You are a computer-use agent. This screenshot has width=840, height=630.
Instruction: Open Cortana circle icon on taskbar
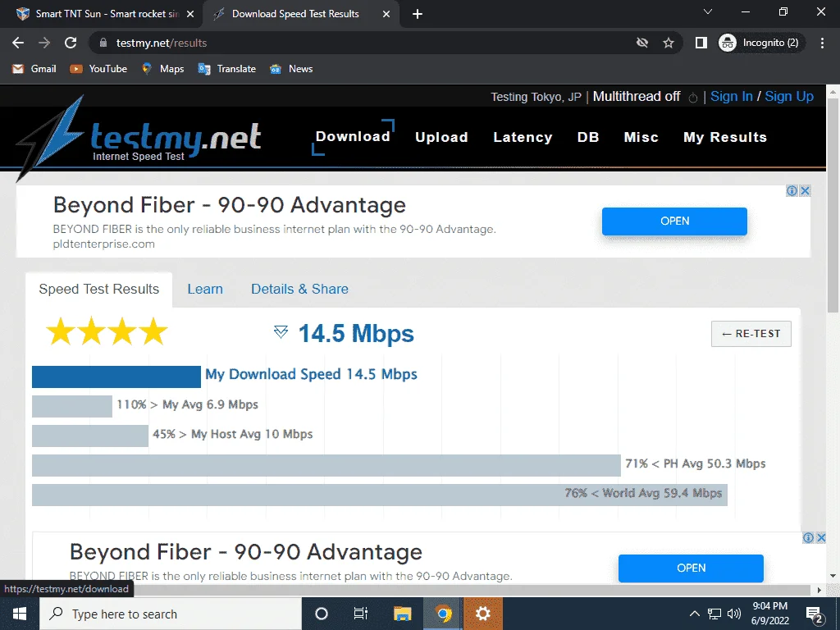(x=322, y=614)
